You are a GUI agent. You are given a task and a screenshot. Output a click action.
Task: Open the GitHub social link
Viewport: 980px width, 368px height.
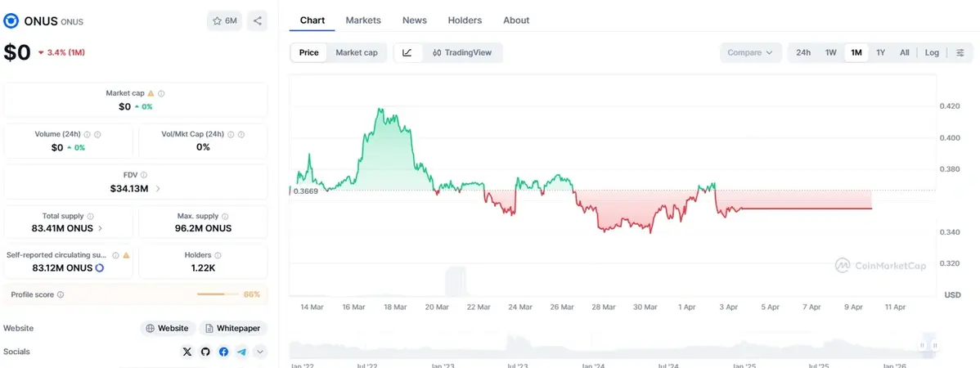(205, 352)
